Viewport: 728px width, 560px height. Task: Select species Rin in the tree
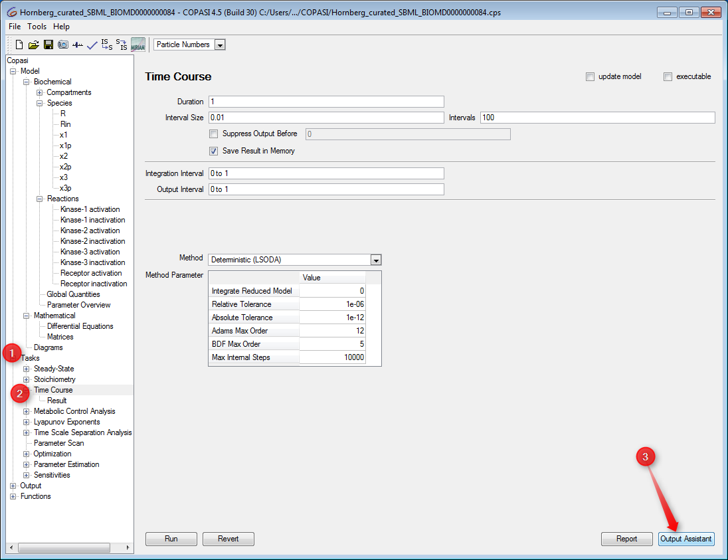coord(66,124)
